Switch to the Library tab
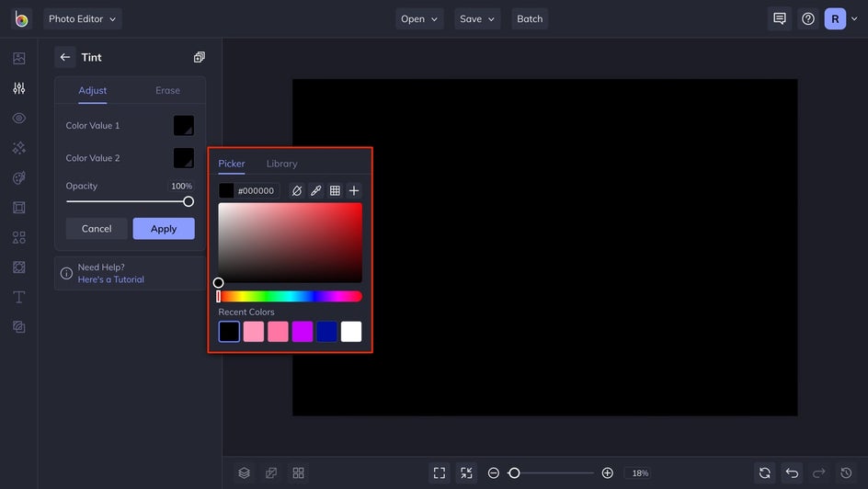The height and width of the screenshot is (489, 868). [281, 164]
